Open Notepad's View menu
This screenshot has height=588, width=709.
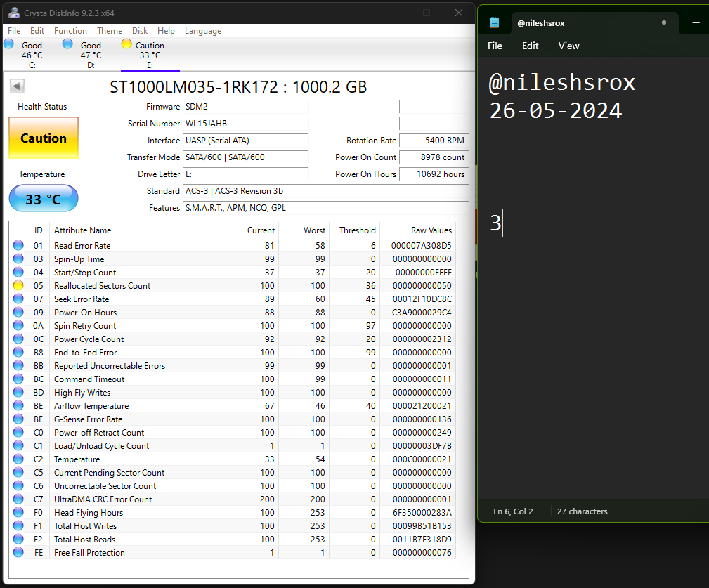point(568,46)
